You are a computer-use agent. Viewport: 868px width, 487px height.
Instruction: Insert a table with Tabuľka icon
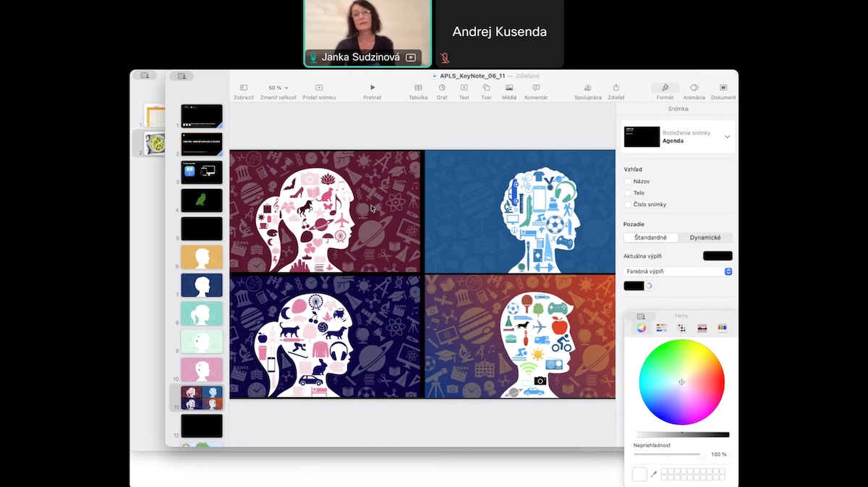click(x=418, y=88)
